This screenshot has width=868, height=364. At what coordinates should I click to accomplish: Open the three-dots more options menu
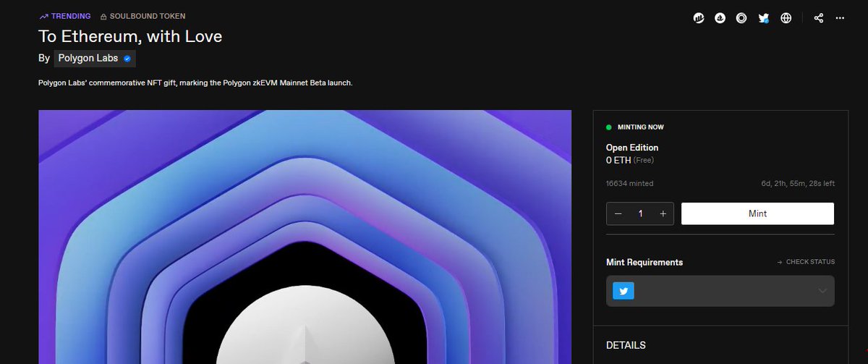point(840,18)
